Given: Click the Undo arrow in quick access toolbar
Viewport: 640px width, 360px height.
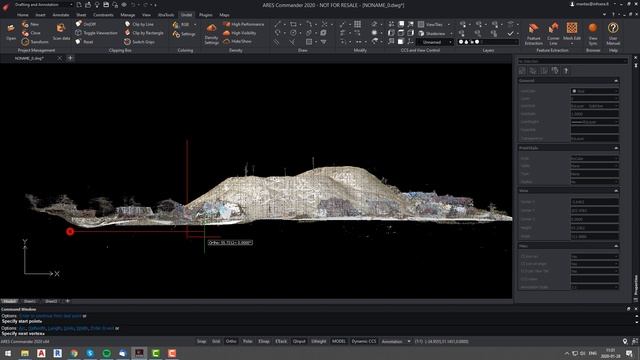Looking at the screenshot, I should coord(133,5).
